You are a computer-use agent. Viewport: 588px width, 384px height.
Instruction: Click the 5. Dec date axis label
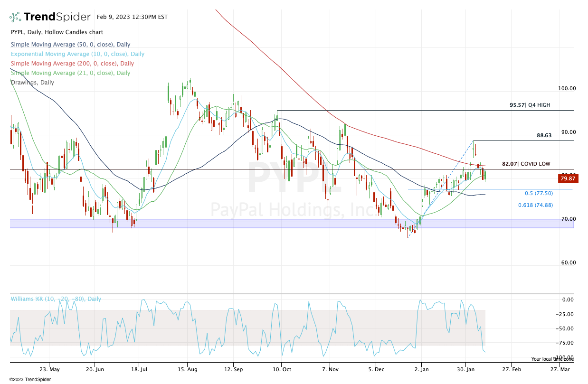376,369
